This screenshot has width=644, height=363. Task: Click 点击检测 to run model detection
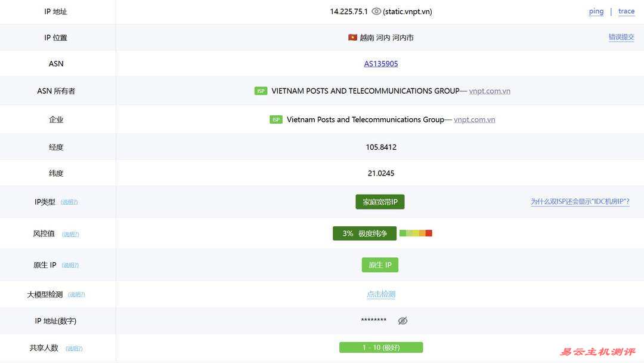click(381, 294)
